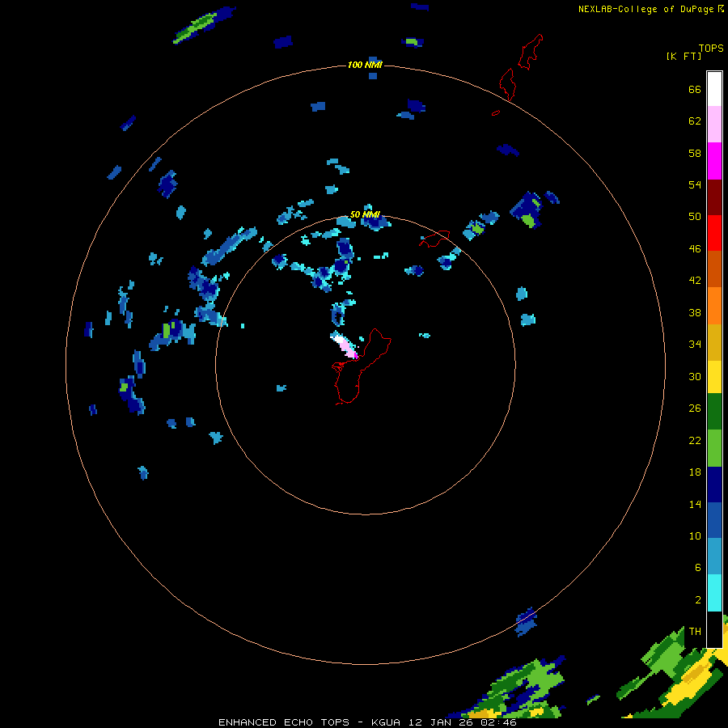The height and width of the screenshot is (728, 728).
Task: Click the orange 38 kft legend swatch
Action: [x=714, y=306]
